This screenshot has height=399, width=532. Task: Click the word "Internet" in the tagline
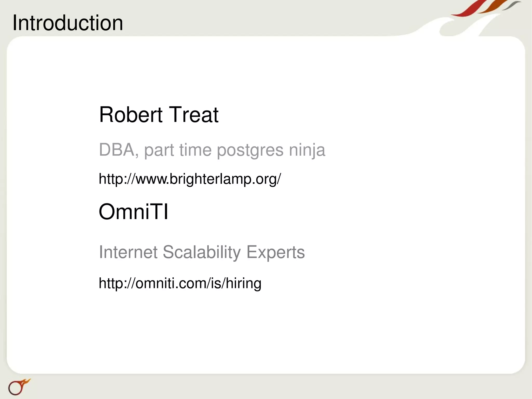(x=128, y=252)
